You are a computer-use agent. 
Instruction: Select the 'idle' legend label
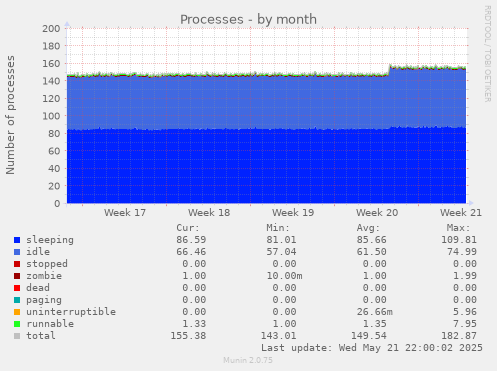(38, 252)
